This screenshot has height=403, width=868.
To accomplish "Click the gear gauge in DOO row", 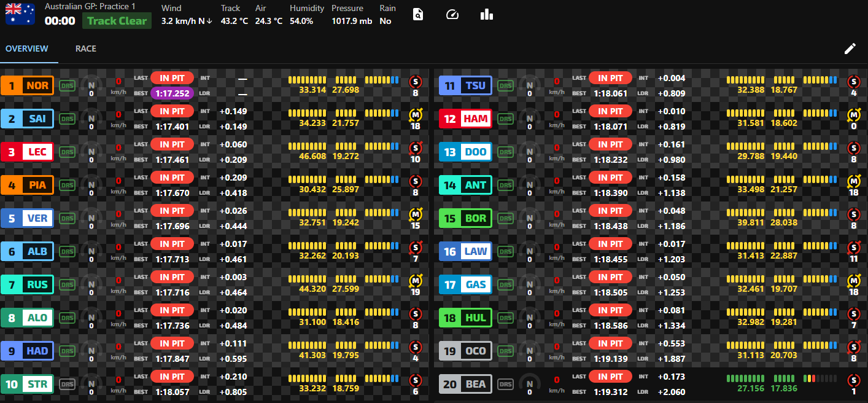I will click(530, 152).
